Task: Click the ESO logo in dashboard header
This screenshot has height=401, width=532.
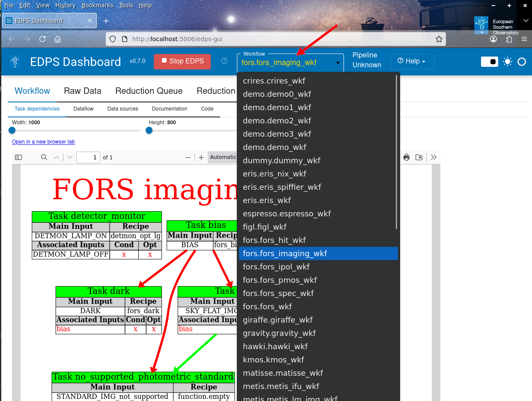Action: tap(15, 62)
